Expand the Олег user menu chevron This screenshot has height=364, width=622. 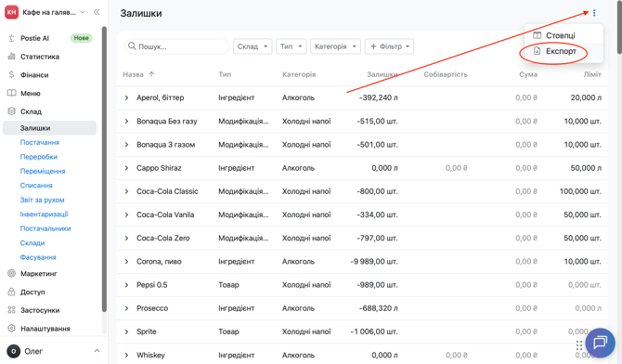(97, 351)
